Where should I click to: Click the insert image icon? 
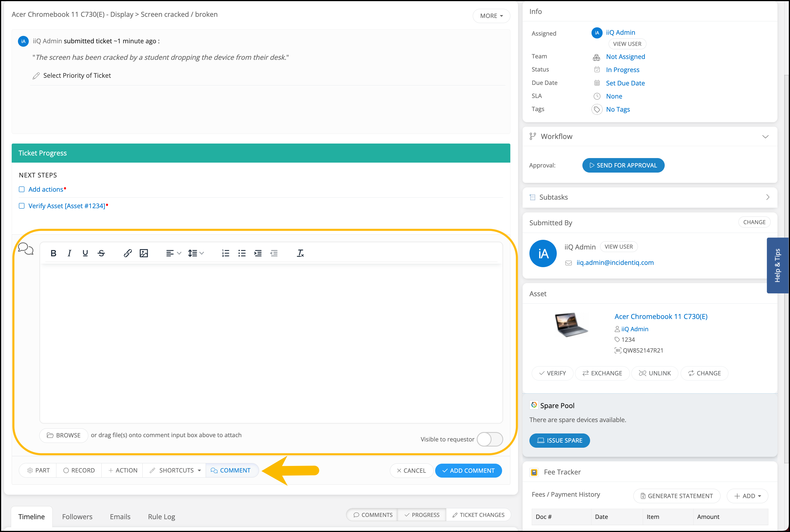point(144,253)
